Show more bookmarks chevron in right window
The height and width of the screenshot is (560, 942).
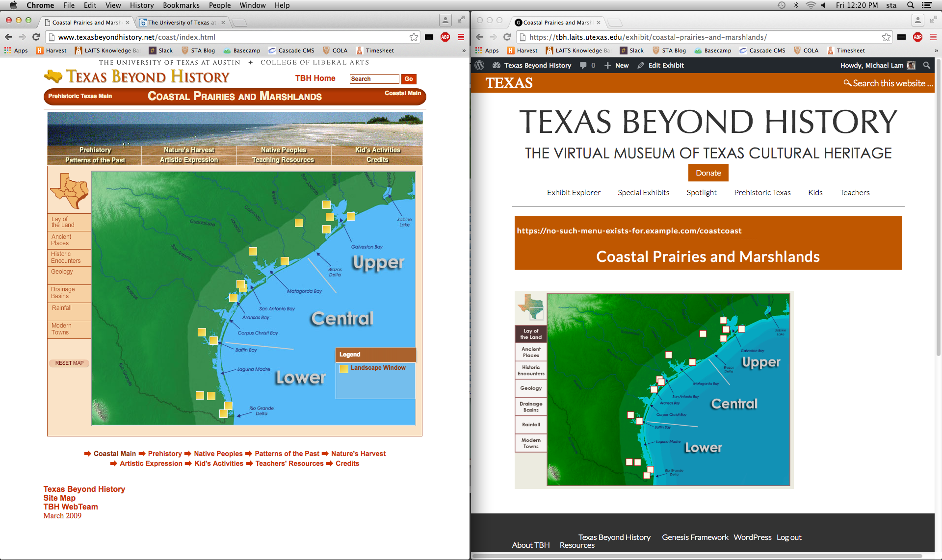coord(936,51)
